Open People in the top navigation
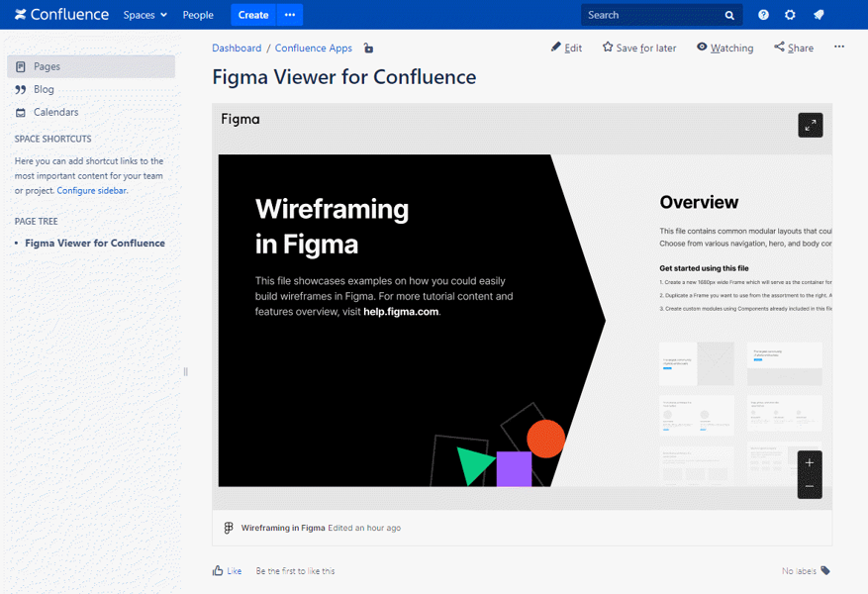Image resolution: width=868 pixels, height=594 pixels. pos(198,15)
